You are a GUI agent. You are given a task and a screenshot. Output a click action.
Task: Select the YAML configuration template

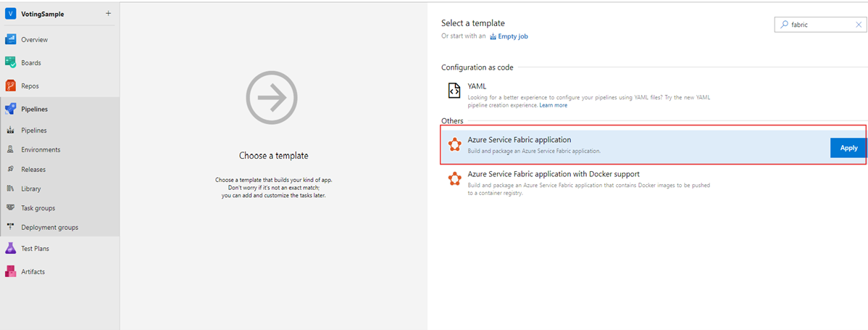pyautogui.click(x=477, y=86)
